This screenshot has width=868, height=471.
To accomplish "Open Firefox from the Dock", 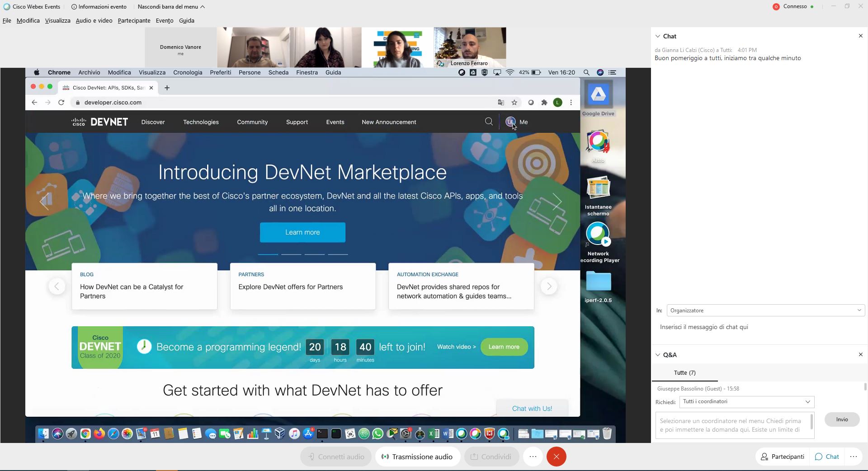I will pos(99,434).
